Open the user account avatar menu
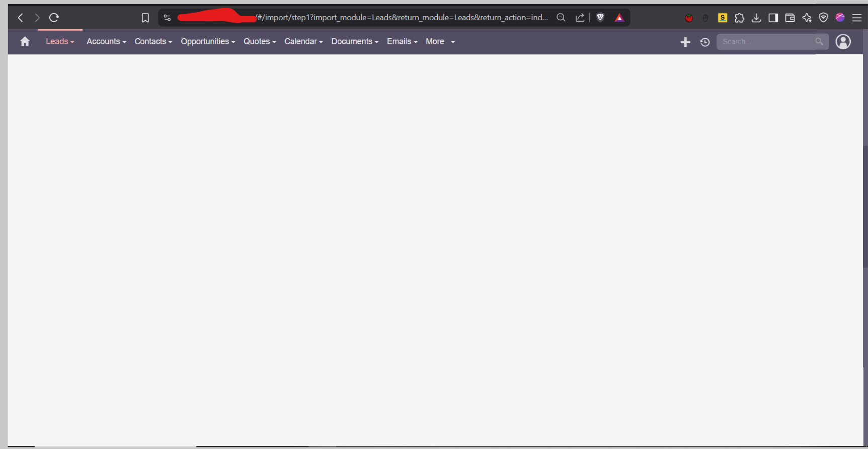This screenshot has height=449, width=868. tap(843, 41)
